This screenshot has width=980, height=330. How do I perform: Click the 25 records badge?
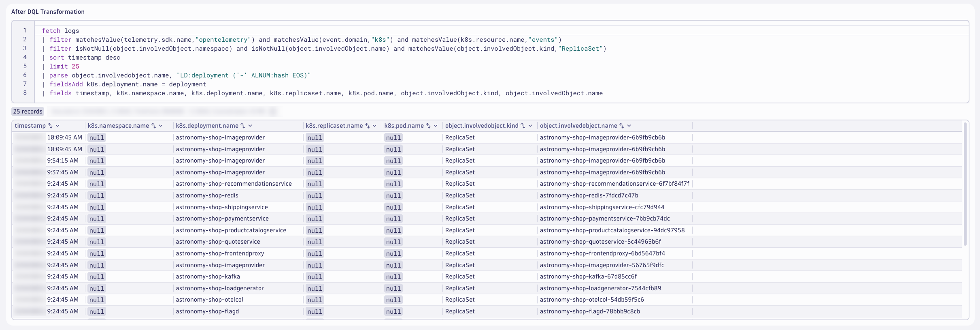tap(28, 111)
